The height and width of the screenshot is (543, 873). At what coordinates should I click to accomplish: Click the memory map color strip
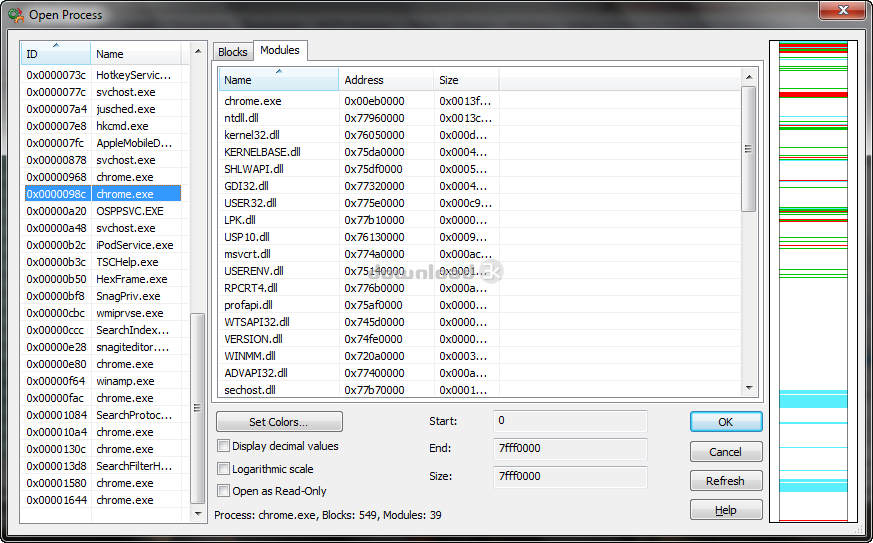click(x=813, y=280)
